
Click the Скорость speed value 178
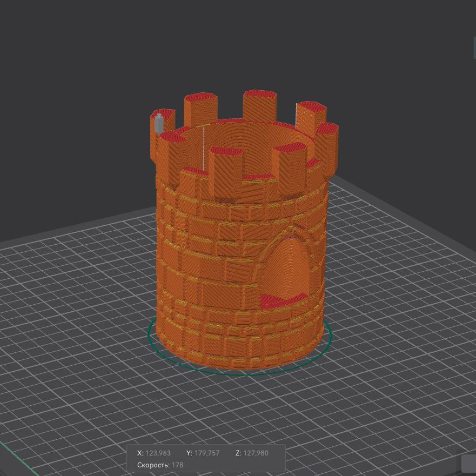[177, 465]
